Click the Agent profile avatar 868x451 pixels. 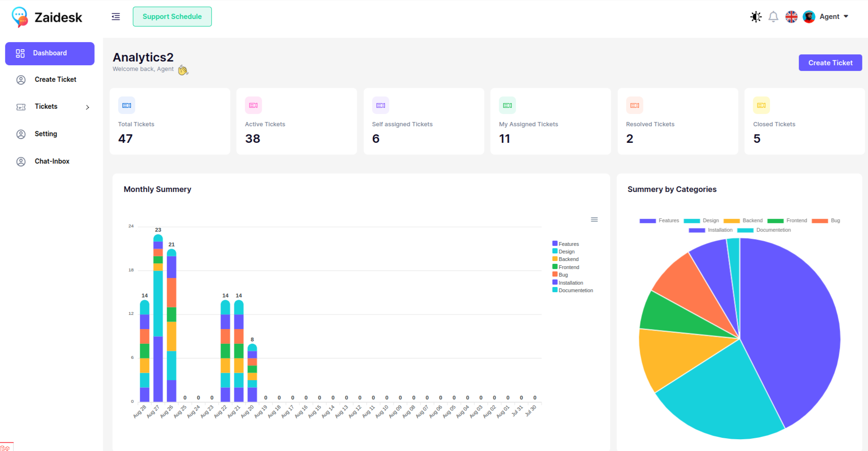click(809, 17)
